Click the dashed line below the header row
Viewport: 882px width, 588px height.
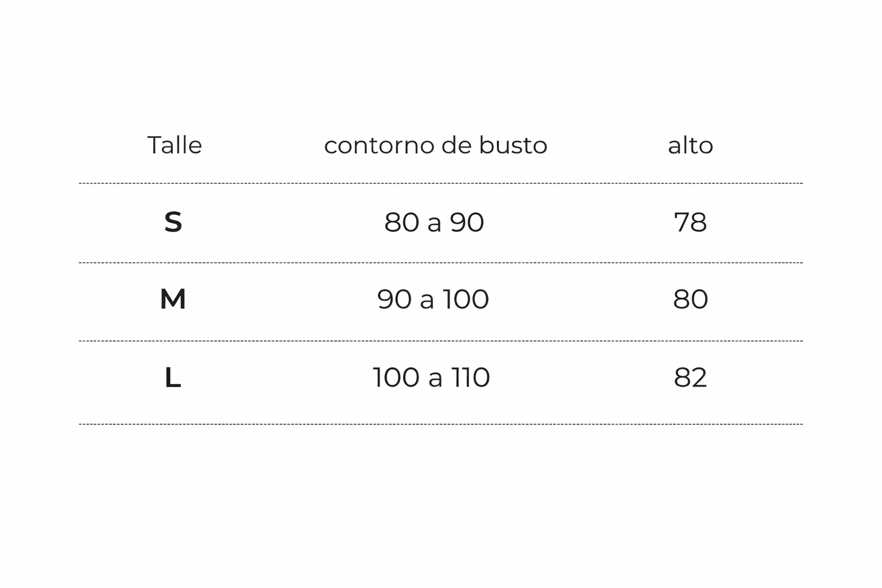[x=440, y=184]
